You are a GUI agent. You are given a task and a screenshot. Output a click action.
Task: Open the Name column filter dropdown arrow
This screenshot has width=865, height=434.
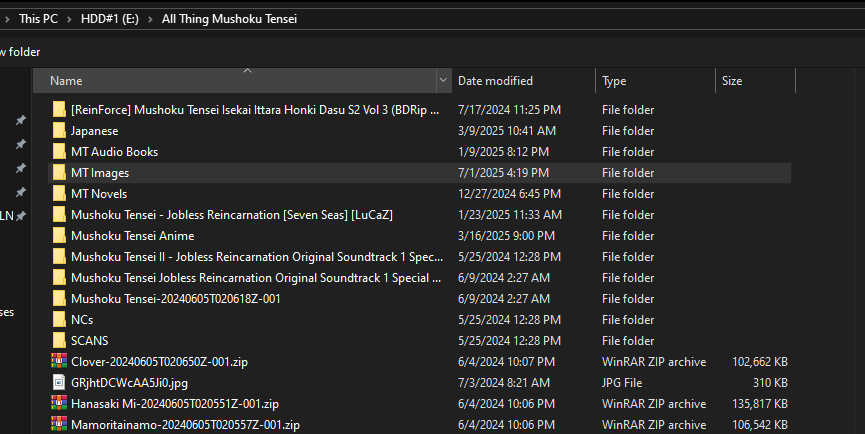[443, 81]
